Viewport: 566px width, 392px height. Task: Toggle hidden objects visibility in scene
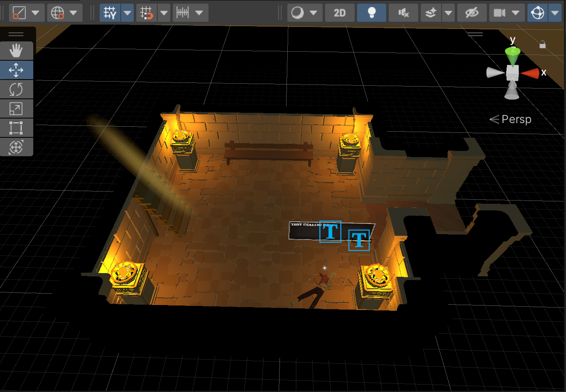[x=472, y=13]
